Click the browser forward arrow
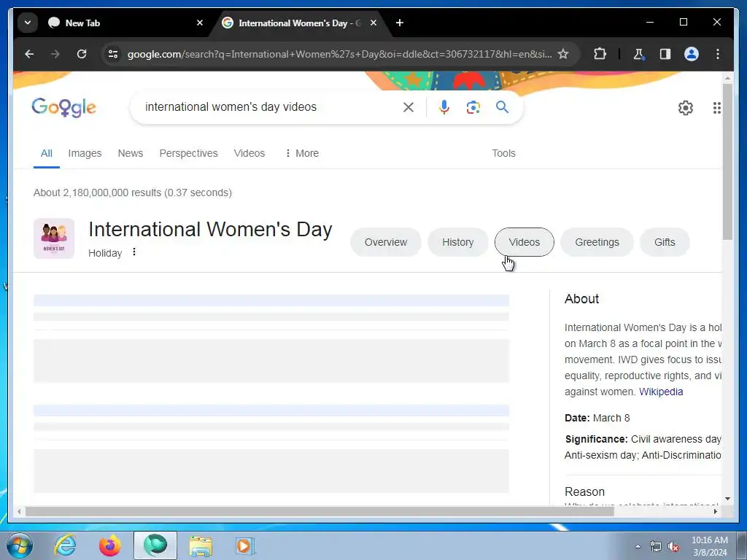 [55, 54]
